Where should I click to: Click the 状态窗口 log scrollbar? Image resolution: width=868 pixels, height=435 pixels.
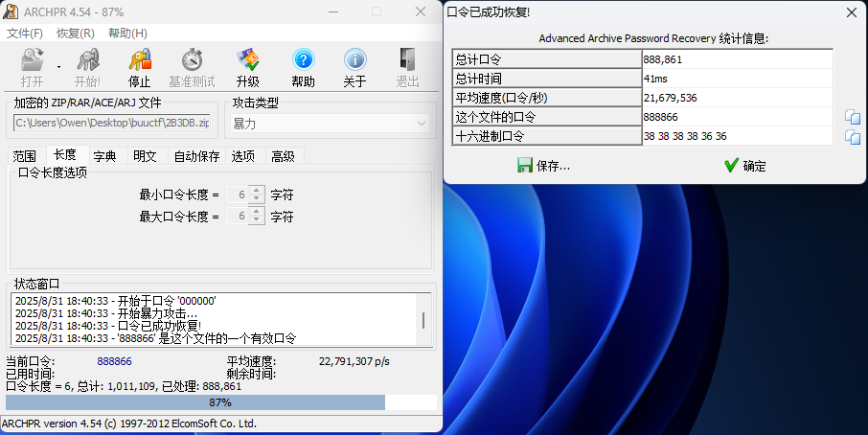(423, 320)
